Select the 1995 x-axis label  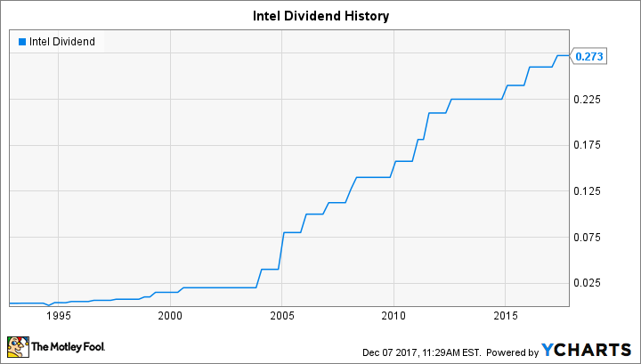click(x=59, y=315)
